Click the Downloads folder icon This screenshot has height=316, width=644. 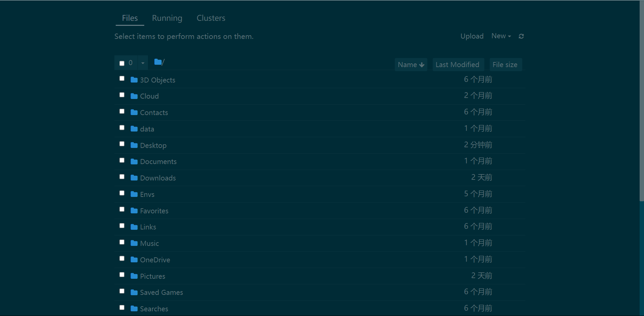click(x=134, y=178)
